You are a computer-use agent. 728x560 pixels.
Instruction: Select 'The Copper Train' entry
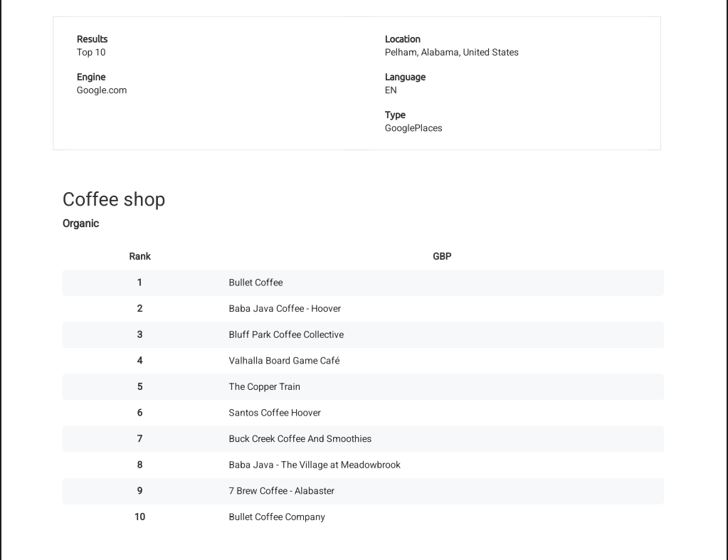264,386
